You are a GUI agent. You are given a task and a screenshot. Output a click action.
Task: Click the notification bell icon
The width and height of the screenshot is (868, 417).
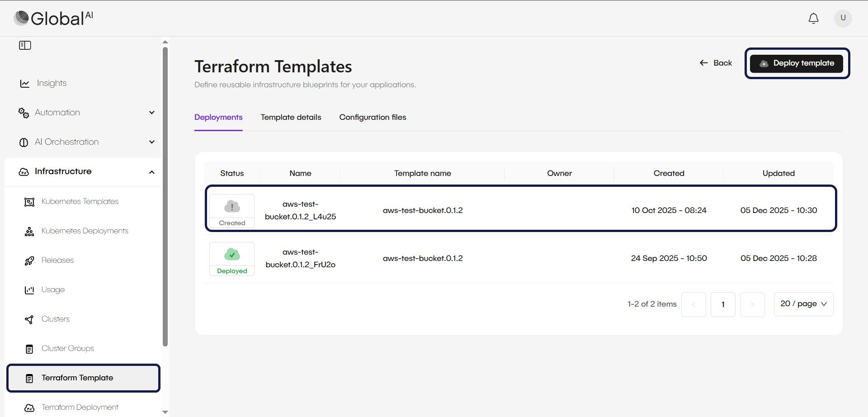pos(813,19)
